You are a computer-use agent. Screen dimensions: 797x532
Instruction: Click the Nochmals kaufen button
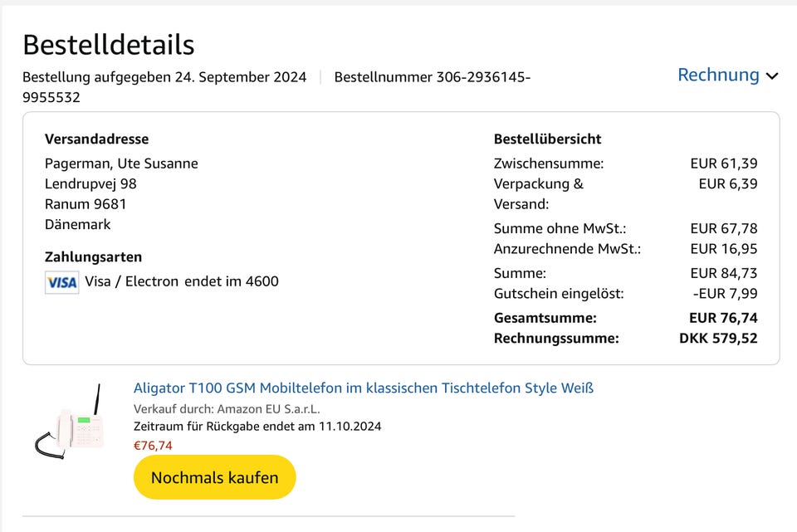point(214,477)
